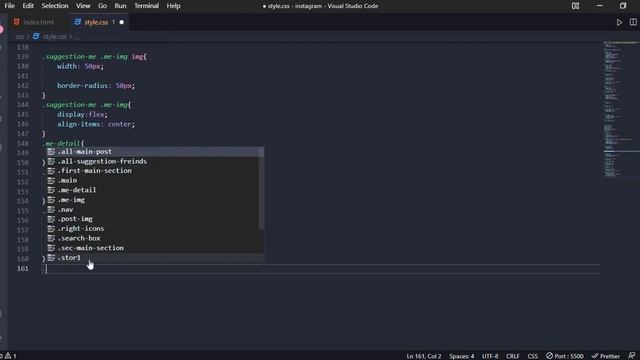Click line number 139 in gutter
This screenshot has height=360, width=640.
(23, 57)
